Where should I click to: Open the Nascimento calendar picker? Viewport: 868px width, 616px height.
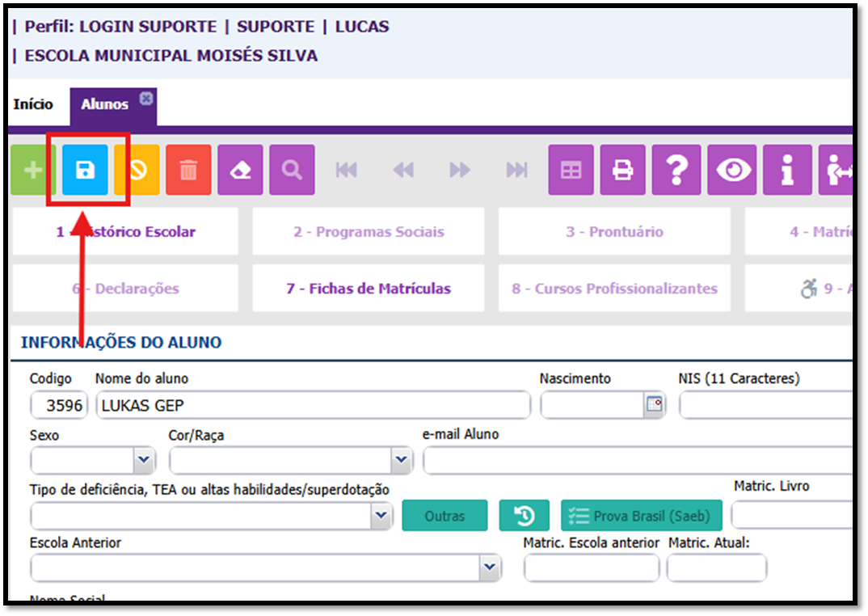[654, 405]
